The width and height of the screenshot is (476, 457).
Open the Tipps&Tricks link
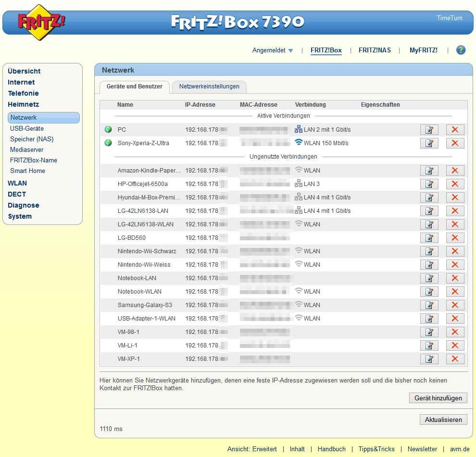click(x=376, y=449)
